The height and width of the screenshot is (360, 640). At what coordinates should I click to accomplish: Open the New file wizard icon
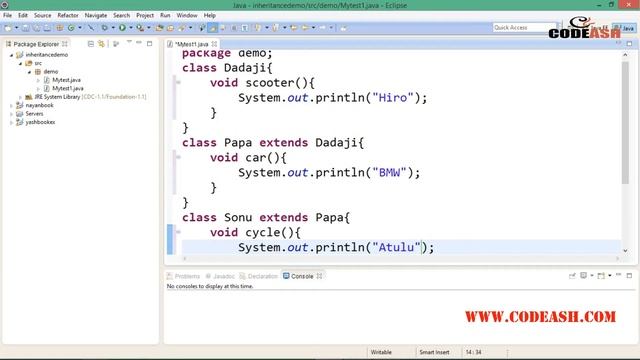(x=8, y=28)
